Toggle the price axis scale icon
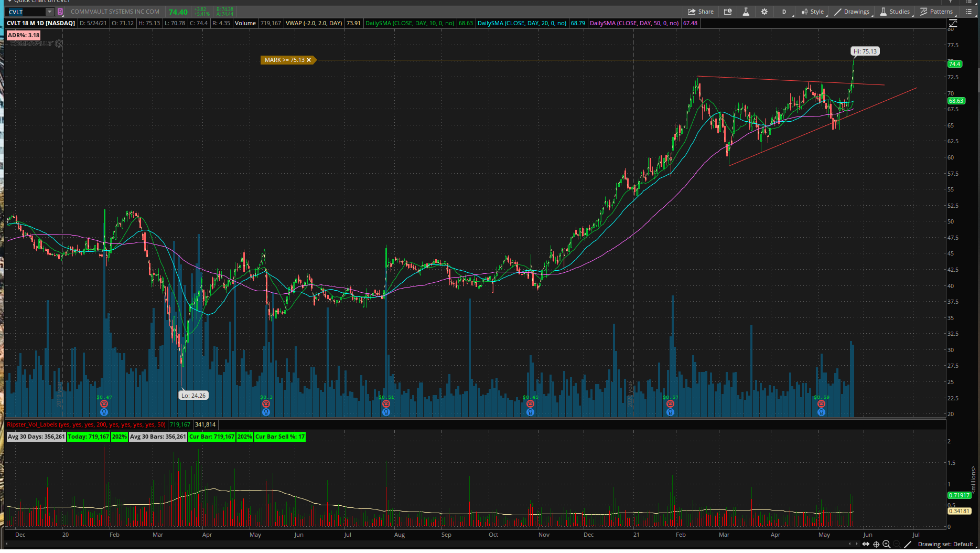Image resolution: width=980 pixels, height=553 pixels. [953, 23]
